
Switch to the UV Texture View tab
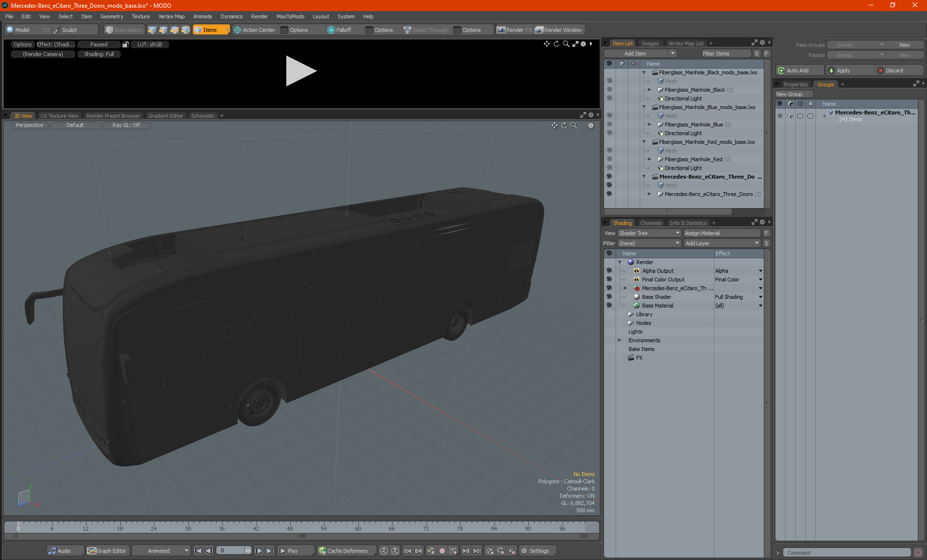point(59,116)
